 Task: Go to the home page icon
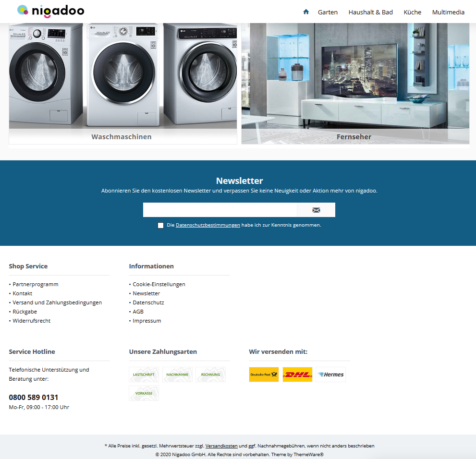[x=306, y=12]
